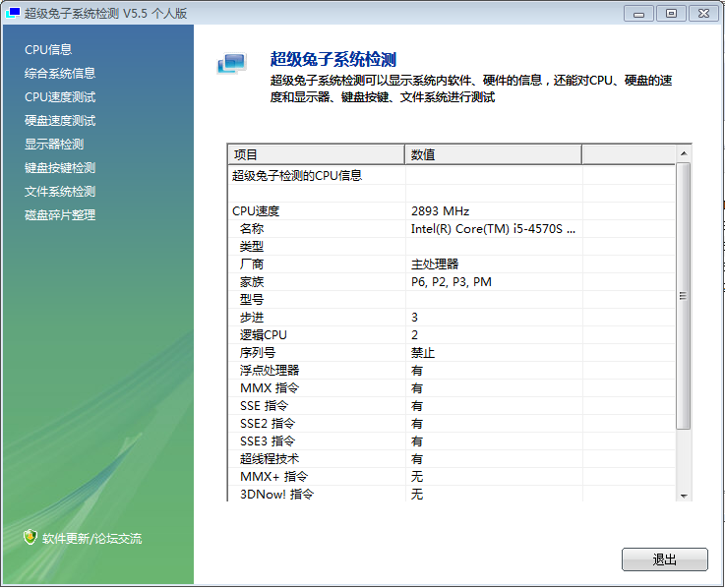Click the app icon in the title bar
The image size is (725, 588).
click(14, 13)
